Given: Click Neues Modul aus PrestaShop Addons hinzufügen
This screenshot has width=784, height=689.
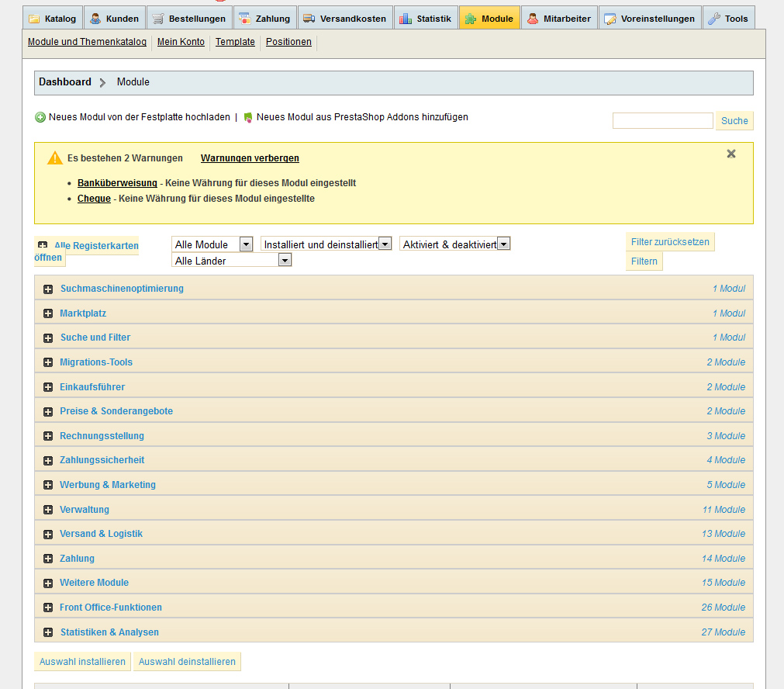Looking at the screenshot, I should coord(362,117).
